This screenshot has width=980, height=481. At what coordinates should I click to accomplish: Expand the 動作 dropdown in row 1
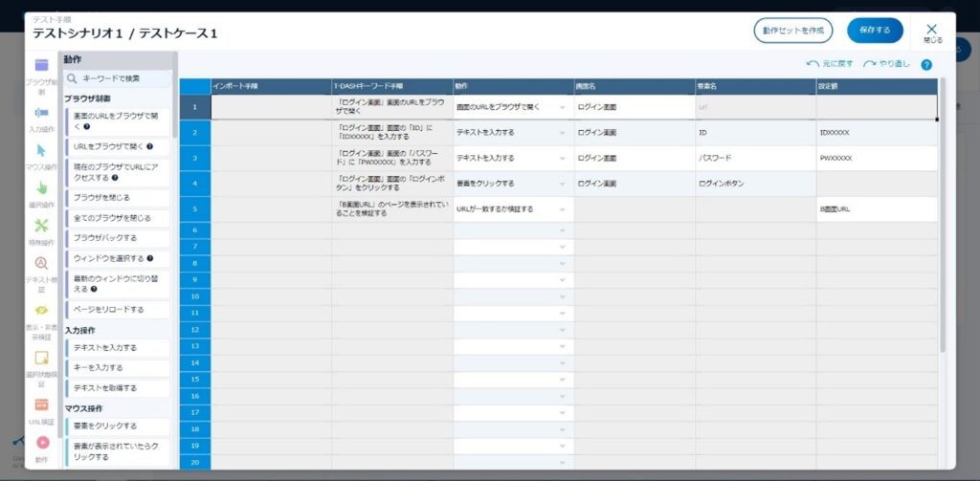point(562,107)
